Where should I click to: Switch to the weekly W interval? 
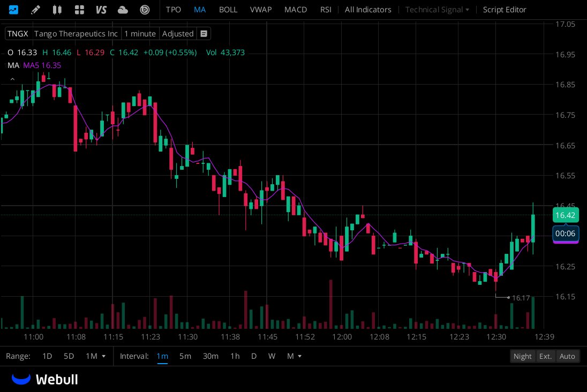tap(272, 356)
